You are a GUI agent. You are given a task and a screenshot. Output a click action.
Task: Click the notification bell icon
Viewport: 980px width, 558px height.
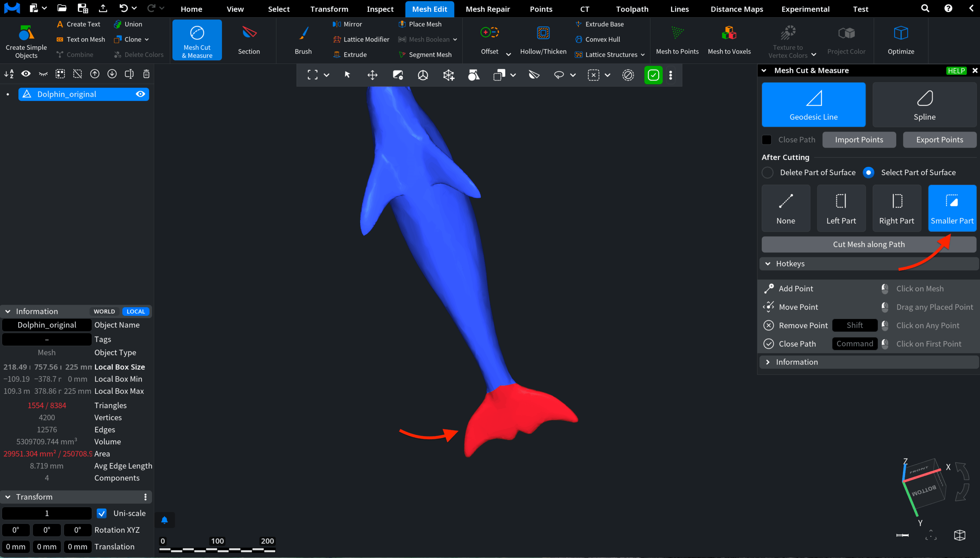coord(165,520)
